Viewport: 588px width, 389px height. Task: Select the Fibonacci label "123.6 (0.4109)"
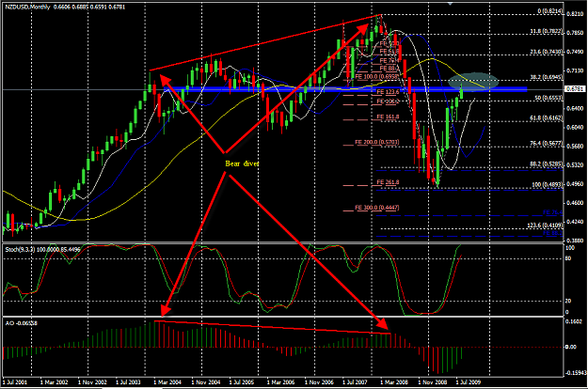[x=546, y=225]
